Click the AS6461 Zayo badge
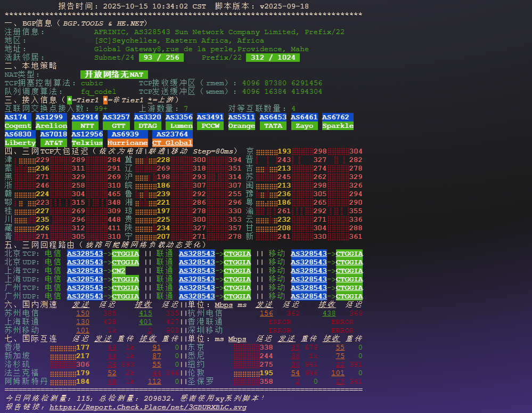This screenshot has height=413, width=532. [x=304, y=122]
